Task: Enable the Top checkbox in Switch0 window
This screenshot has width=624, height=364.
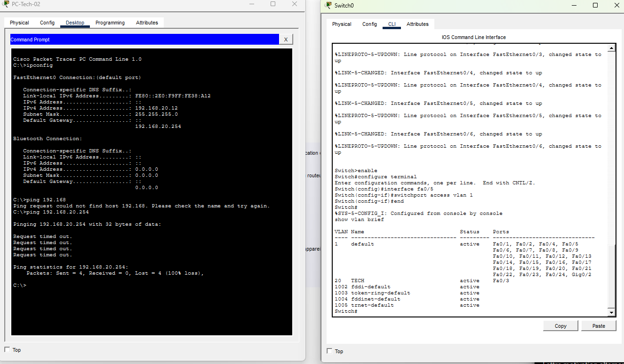Action: point(329,351)
